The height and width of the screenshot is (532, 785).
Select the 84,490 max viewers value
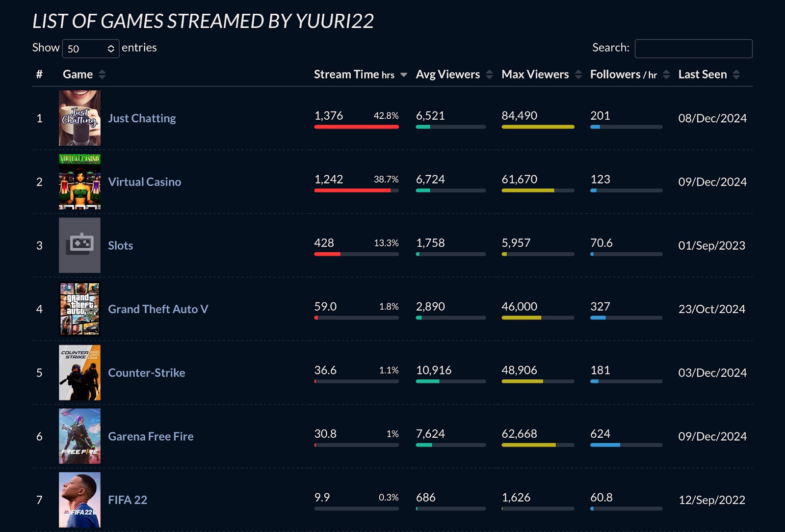coord(520,116)
